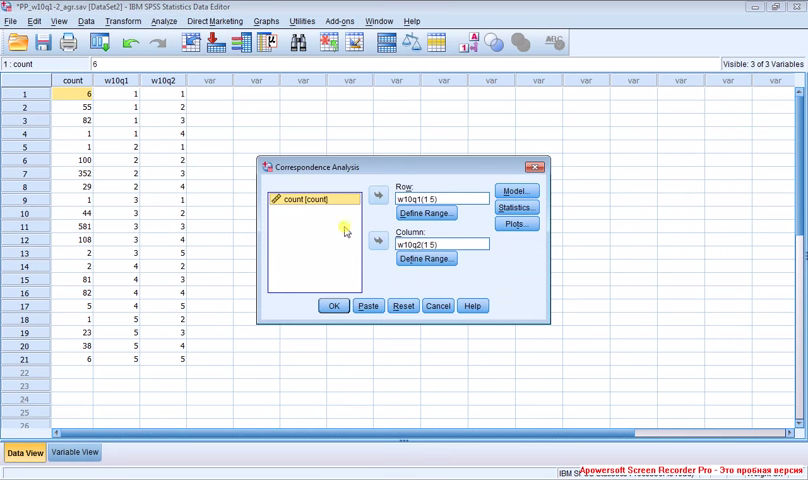
Task: Switch to Variable View tab
Action: click(x=75, y=452)
